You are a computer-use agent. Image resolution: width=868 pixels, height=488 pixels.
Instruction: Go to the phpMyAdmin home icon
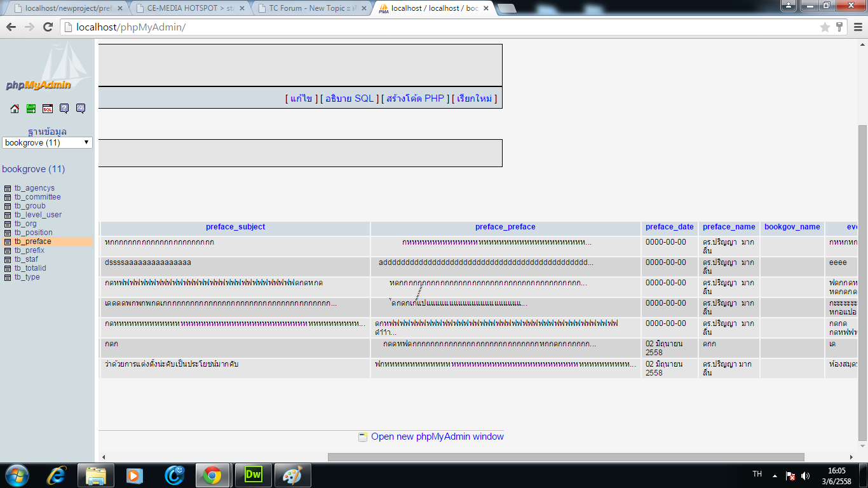[15, 109]
